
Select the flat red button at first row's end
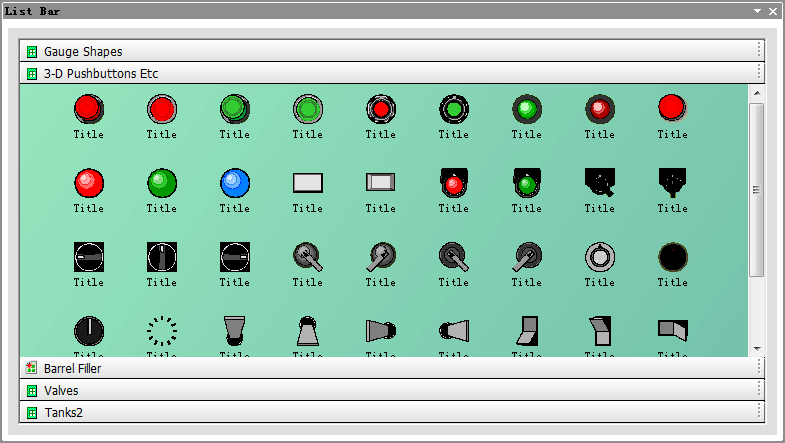(x=672, y=107)
